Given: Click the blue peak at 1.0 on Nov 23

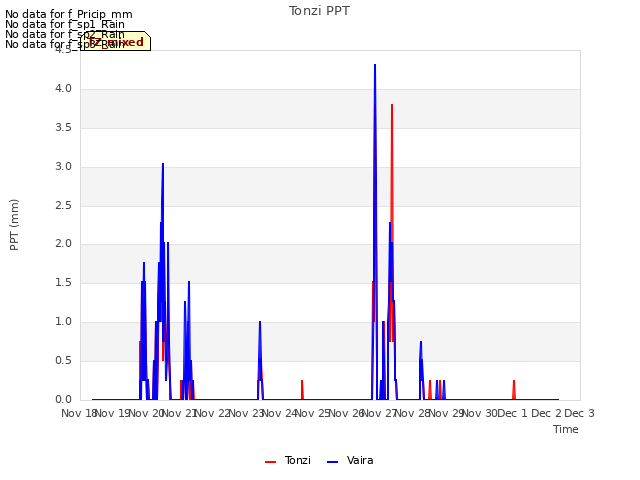Looking at the screenshot, I should (x=260, y=322).
